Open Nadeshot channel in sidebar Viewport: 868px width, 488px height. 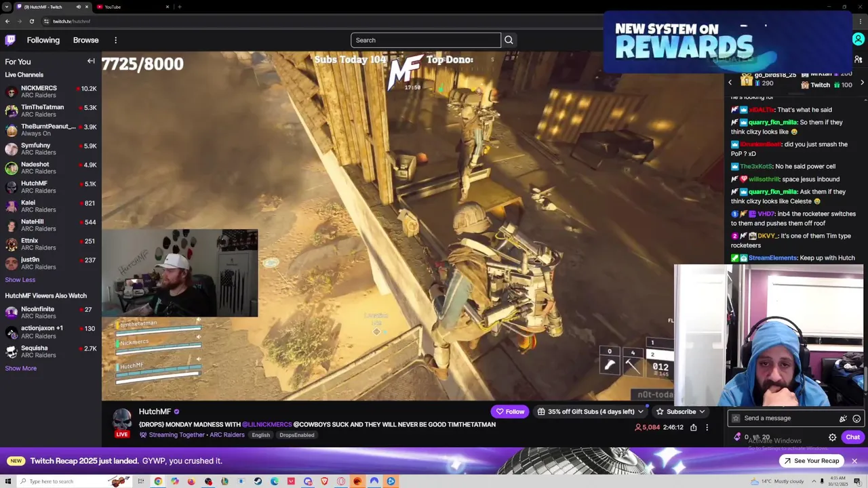51,167
